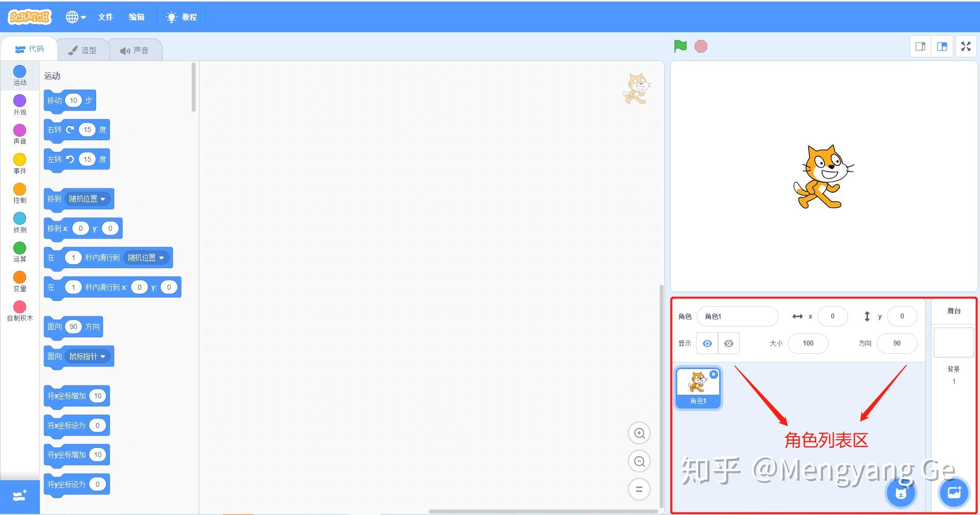Click the sprite name field 角色1
980x515 pixels.
pos(738,316)
